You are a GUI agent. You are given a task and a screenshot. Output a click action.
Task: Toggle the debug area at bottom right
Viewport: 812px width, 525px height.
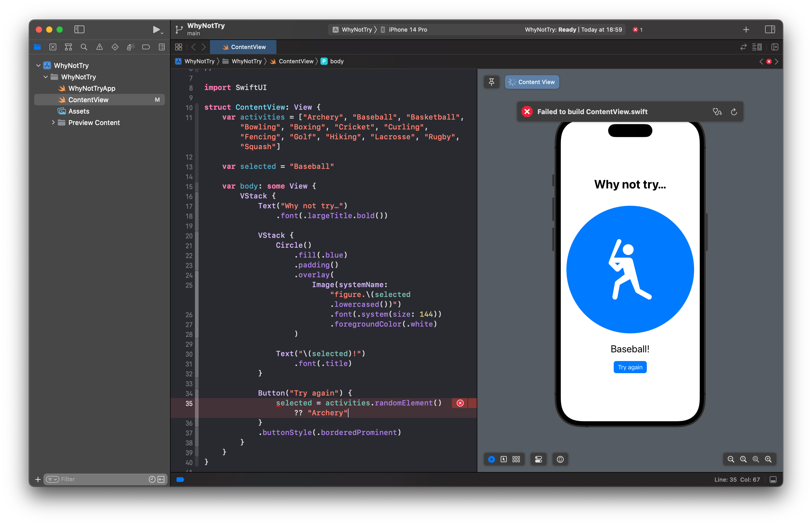coord(773,480)
